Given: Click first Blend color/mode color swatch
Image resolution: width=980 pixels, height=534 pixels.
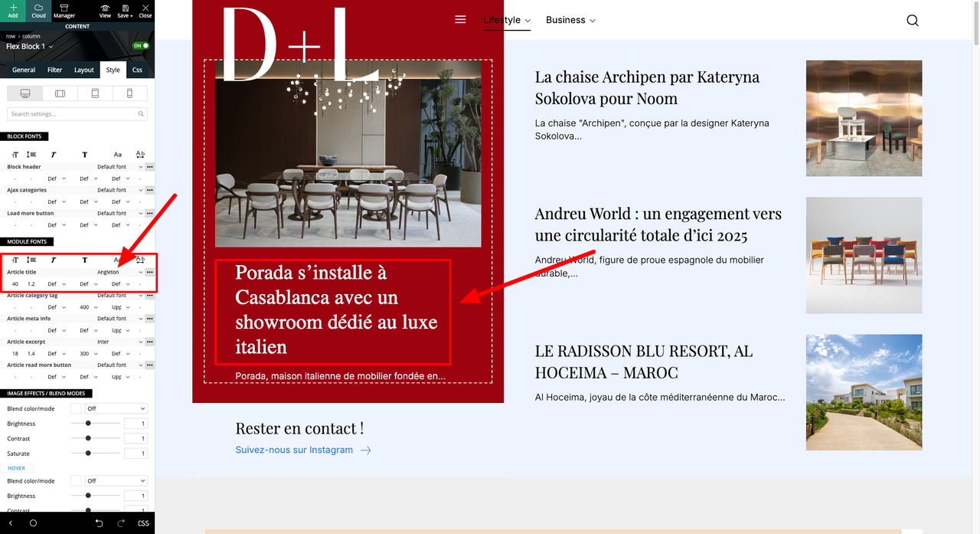Looking at the screenshot, I should [x=76, y=408].
